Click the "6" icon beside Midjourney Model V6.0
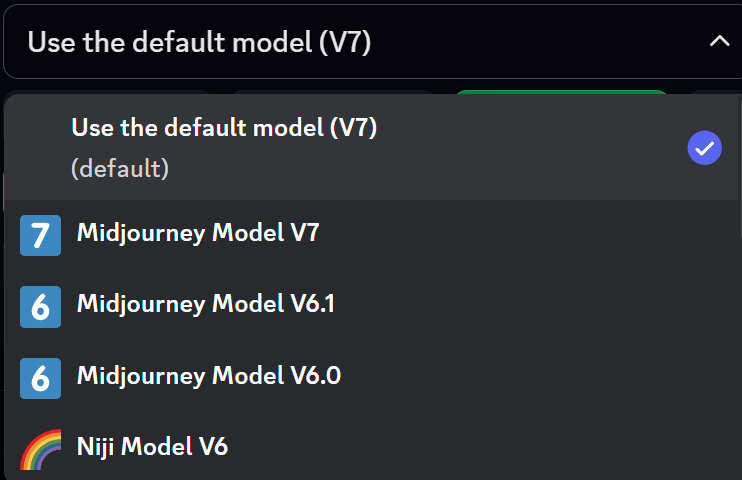Image resolution: width=742 pixels, height=480 pixels. coord(40,377)
